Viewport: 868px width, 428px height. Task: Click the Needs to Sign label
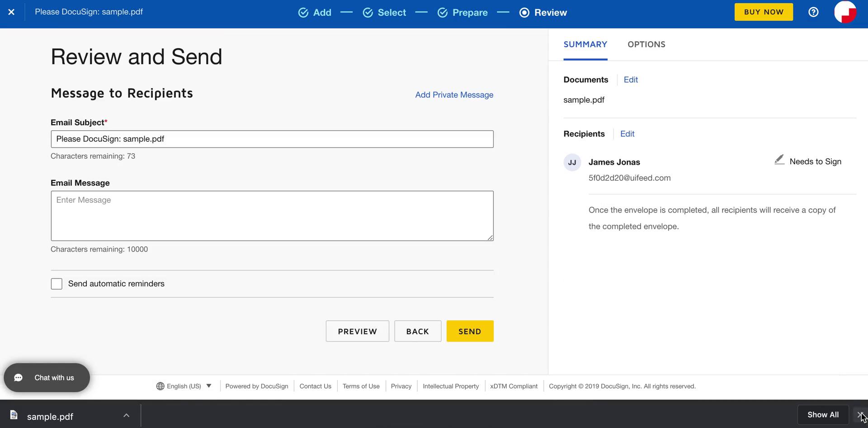coord(816,162)
